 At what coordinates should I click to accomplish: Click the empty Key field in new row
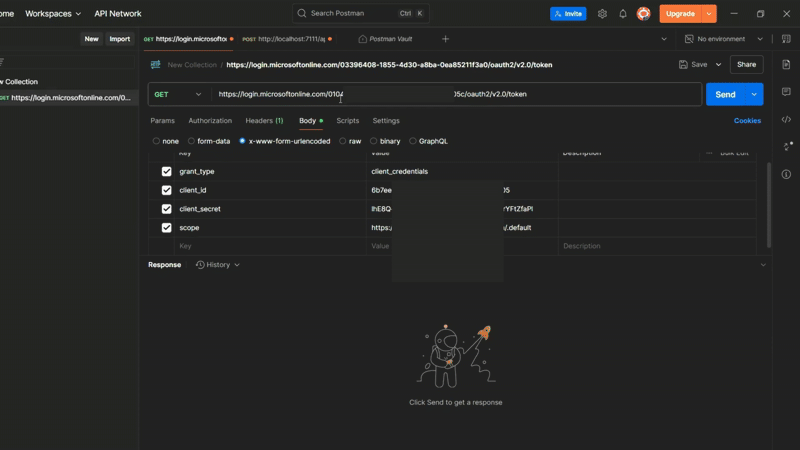(x=270, y=246)
